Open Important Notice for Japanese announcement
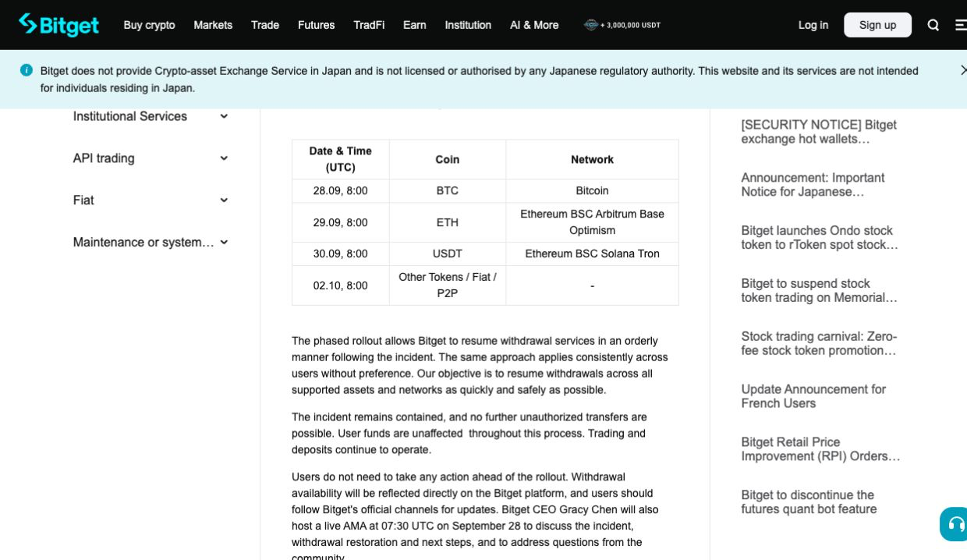The image size is (967, 560). (x=813, y=185)
